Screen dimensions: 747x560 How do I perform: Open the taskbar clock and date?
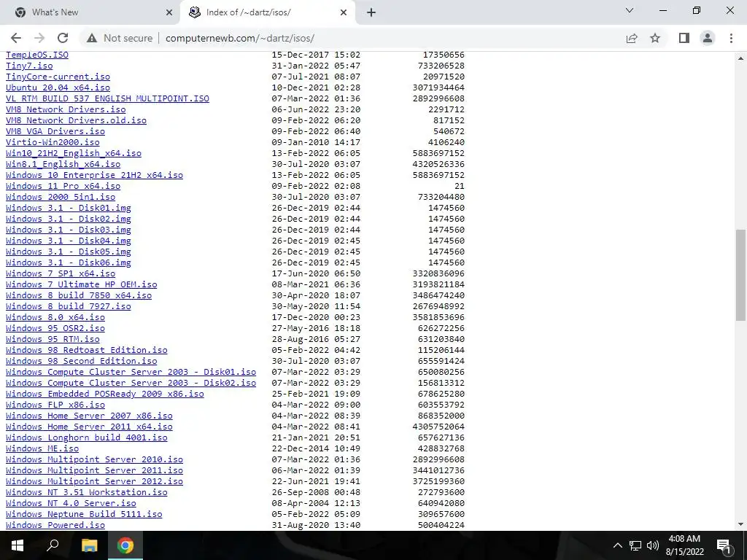(x=684, y=545)
